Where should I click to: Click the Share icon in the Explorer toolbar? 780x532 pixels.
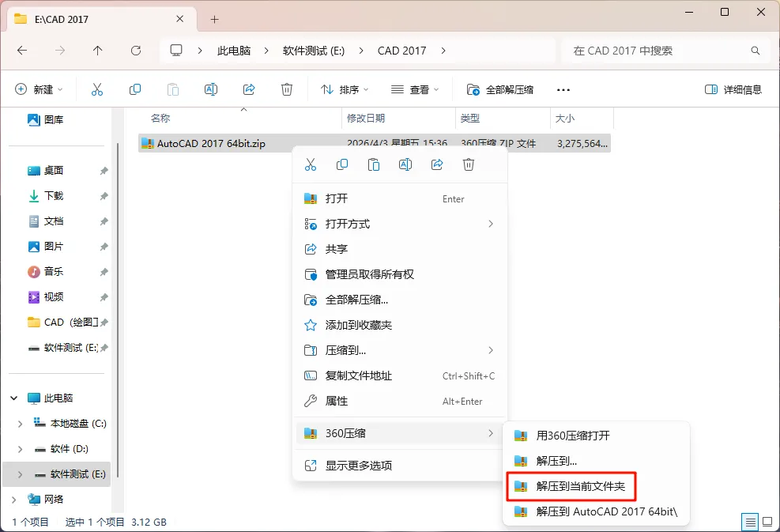point(249,89)
